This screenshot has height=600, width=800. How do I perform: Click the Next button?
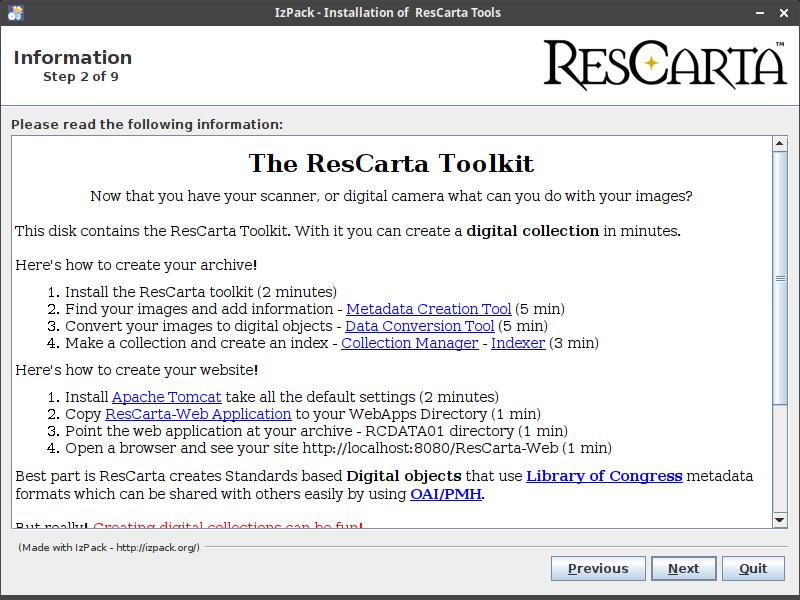coord(684,568)
